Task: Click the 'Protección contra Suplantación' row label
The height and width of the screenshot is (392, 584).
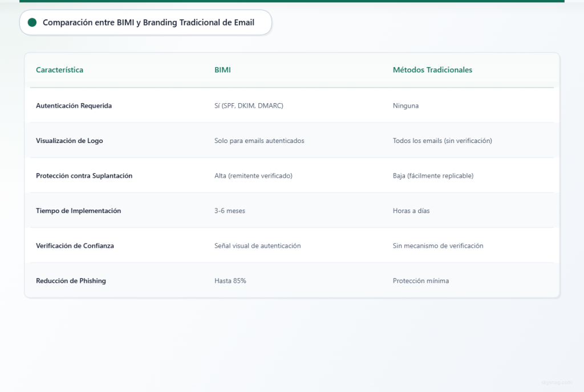Action: click(x=84, y=175)
